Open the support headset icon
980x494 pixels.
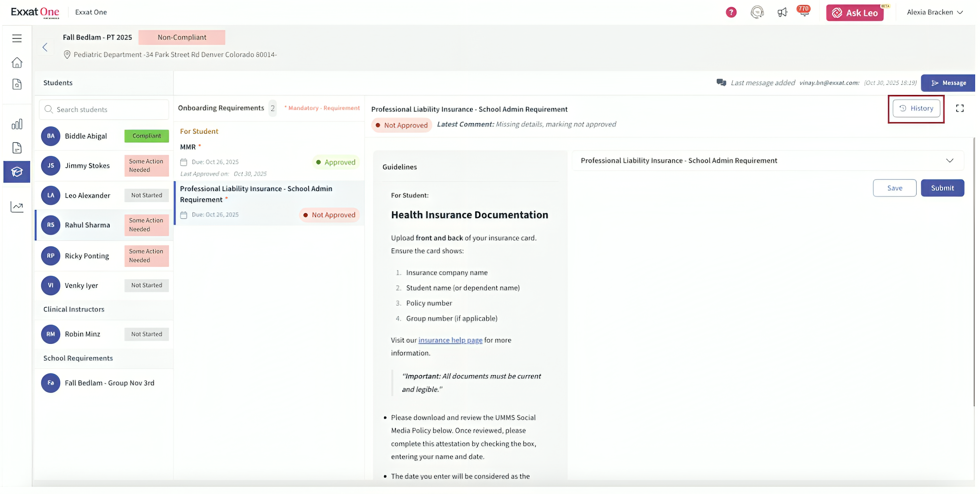pos(757,13)
